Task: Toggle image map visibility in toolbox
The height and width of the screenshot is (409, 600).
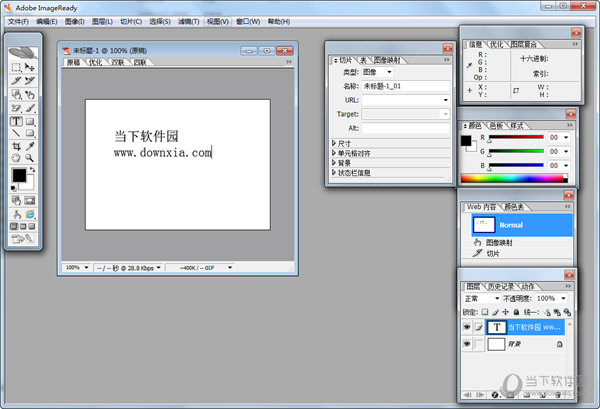Action: [x=16, y=200]
